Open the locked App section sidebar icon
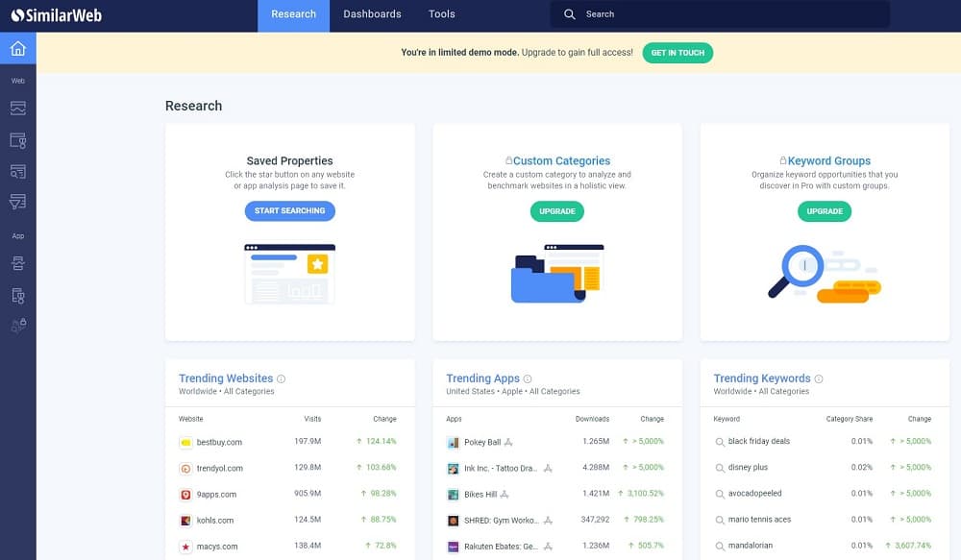Image resolution: width=961 pixels, height=560 pixels. coord(18,326)
